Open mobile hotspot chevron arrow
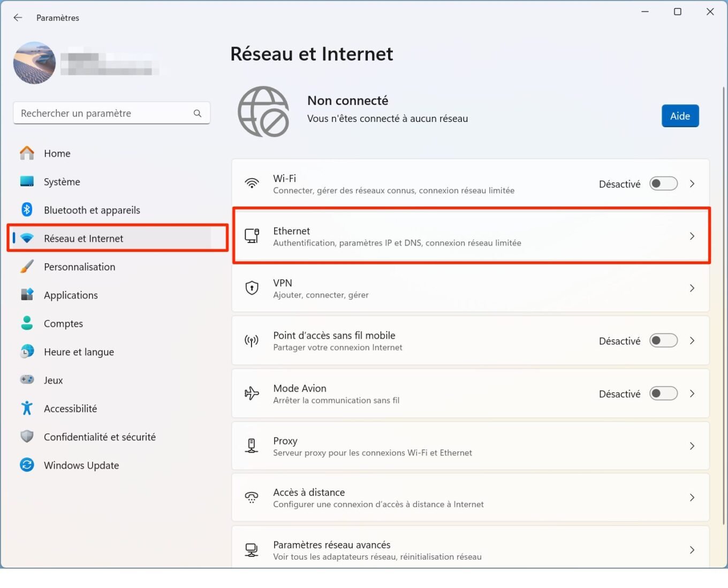The height and width of the screenshot is (588, 728). pyautogui.click(x=692, y=340)
